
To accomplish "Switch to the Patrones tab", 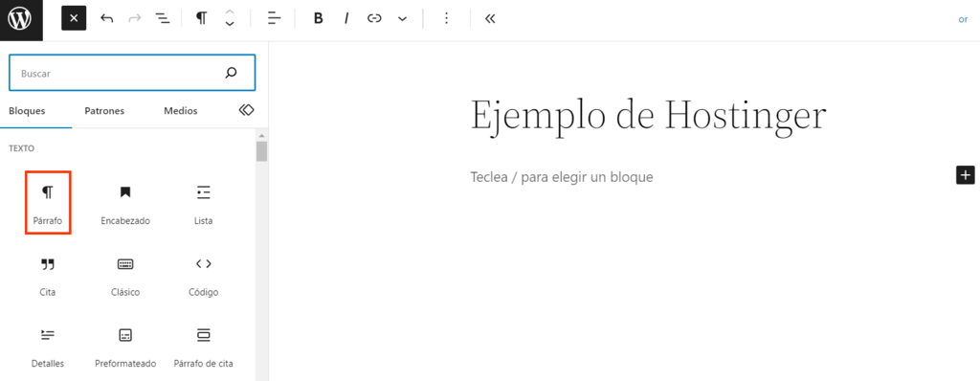I will click(x=104, y=111).
